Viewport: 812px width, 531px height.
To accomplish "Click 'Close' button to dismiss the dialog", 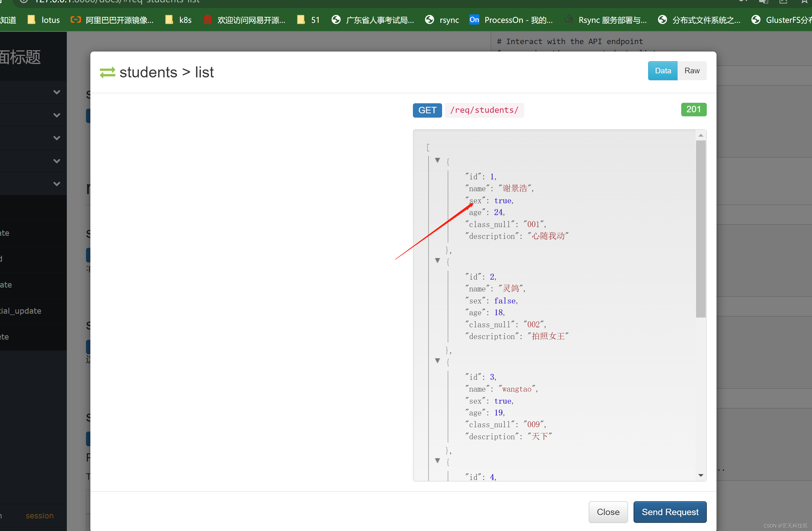I will click(x=607, y=512).
